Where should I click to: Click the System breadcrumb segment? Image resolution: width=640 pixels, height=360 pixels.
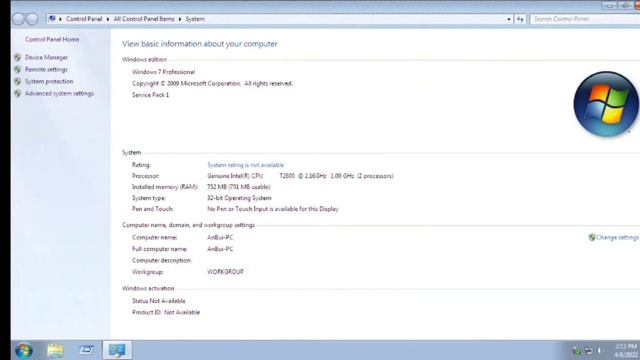pyautogui.click(x=195, y=19)
